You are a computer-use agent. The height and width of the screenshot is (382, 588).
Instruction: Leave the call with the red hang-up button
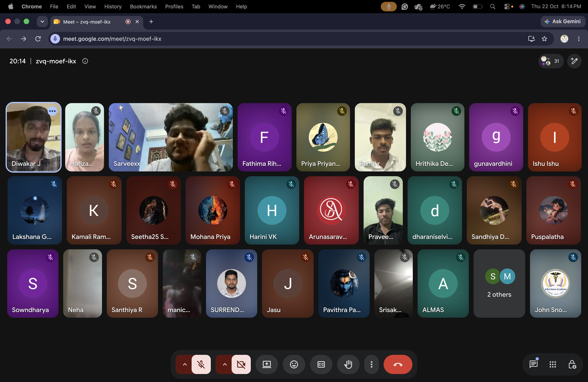(x=398, y=364)
